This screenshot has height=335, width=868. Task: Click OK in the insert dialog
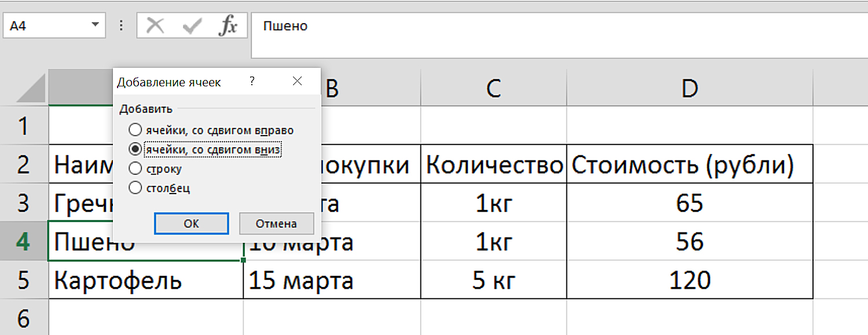192,223
